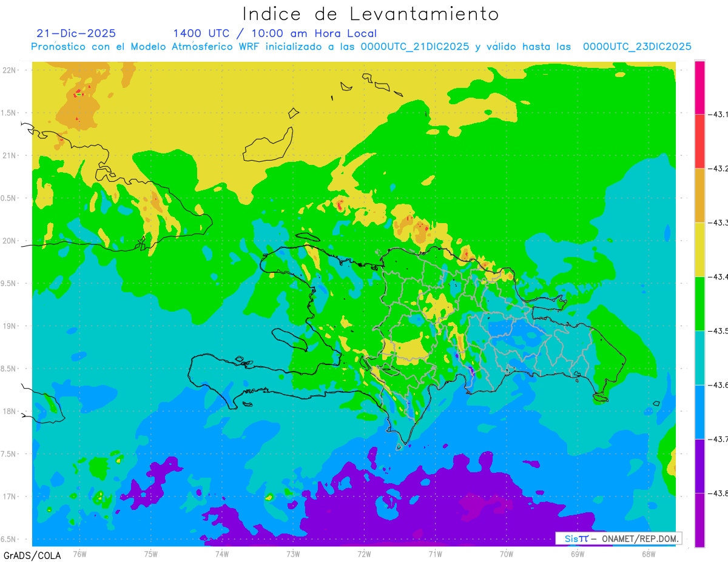Choose the green color scale band

point(699,303)
